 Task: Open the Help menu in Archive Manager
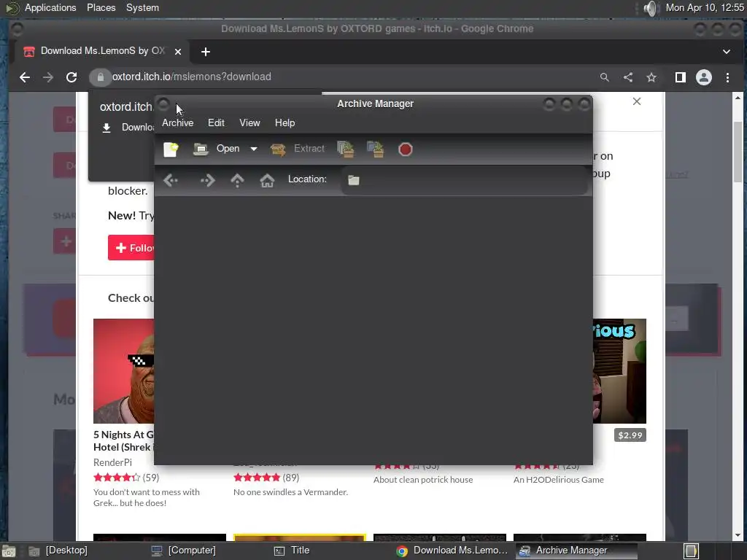point(285,122)
